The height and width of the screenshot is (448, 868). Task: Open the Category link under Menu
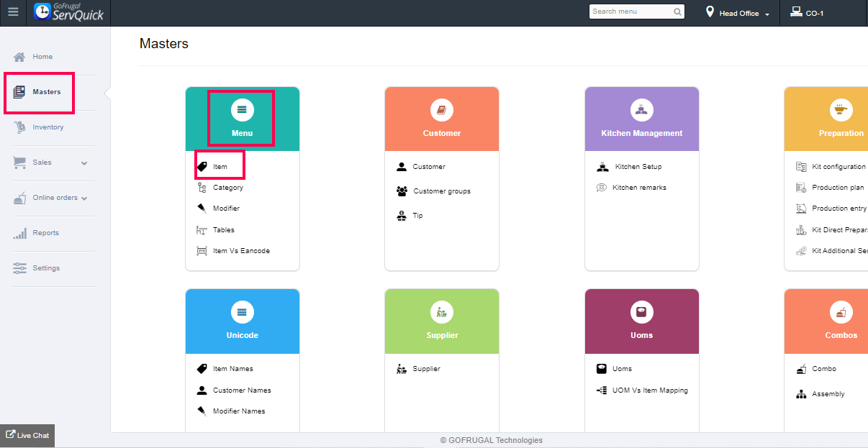[228, 188]
